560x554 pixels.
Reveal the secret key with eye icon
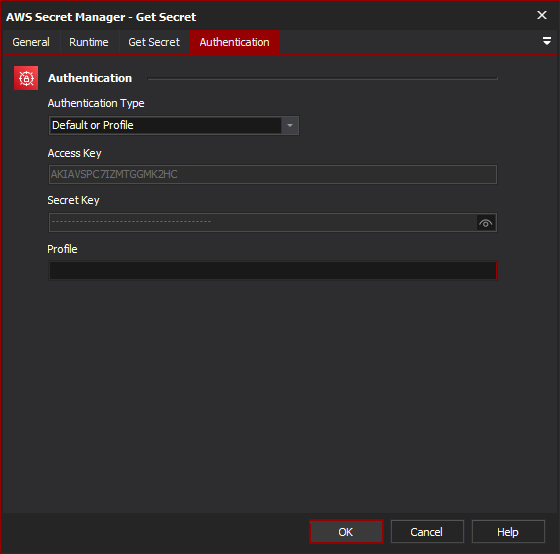click(486, 223)
